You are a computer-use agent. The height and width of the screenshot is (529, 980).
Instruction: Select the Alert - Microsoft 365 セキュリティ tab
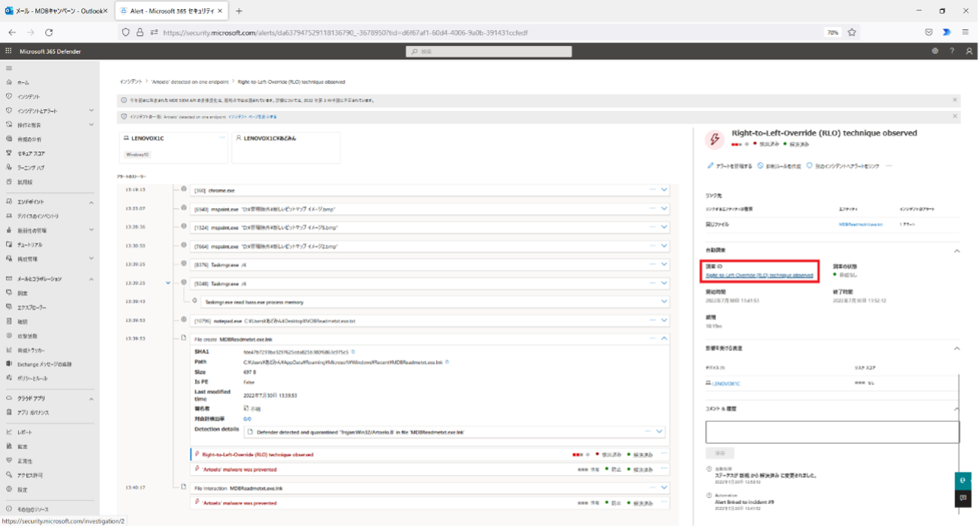171,11
